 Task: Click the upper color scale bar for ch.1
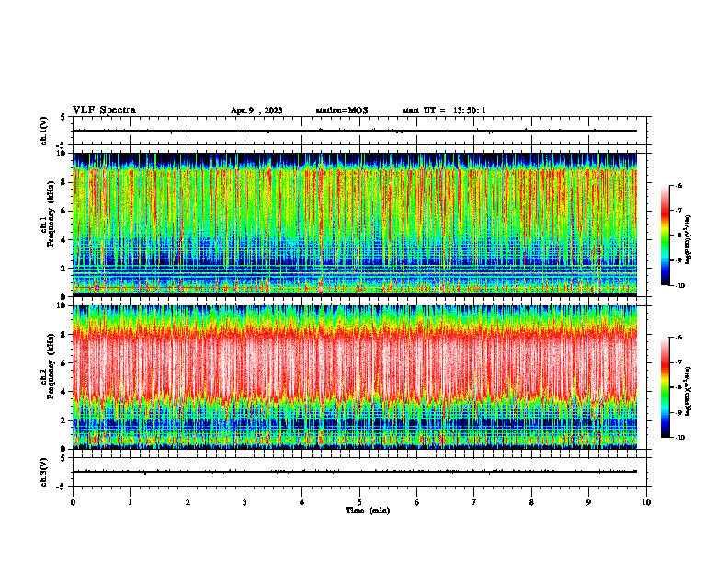coord(665,236)
